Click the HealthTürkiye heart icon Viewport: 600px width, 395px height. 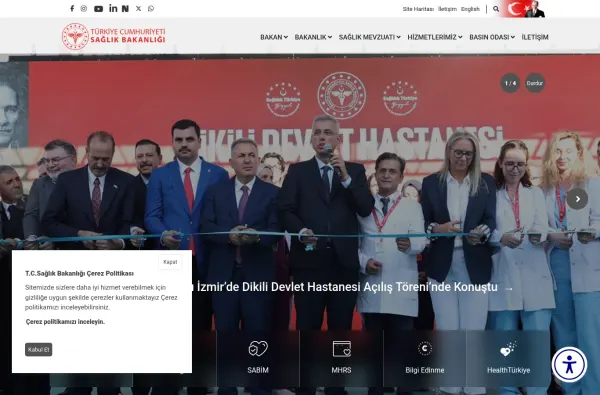coord(508,349)
